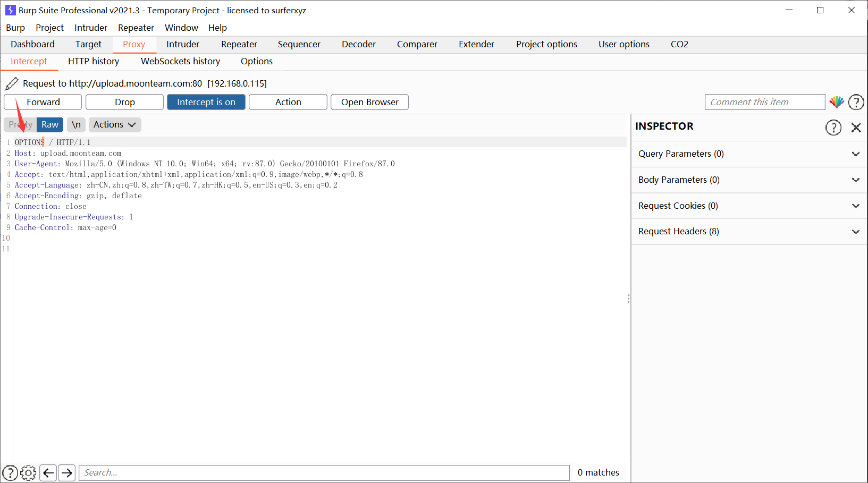Click the User-Agent header line

205,164
